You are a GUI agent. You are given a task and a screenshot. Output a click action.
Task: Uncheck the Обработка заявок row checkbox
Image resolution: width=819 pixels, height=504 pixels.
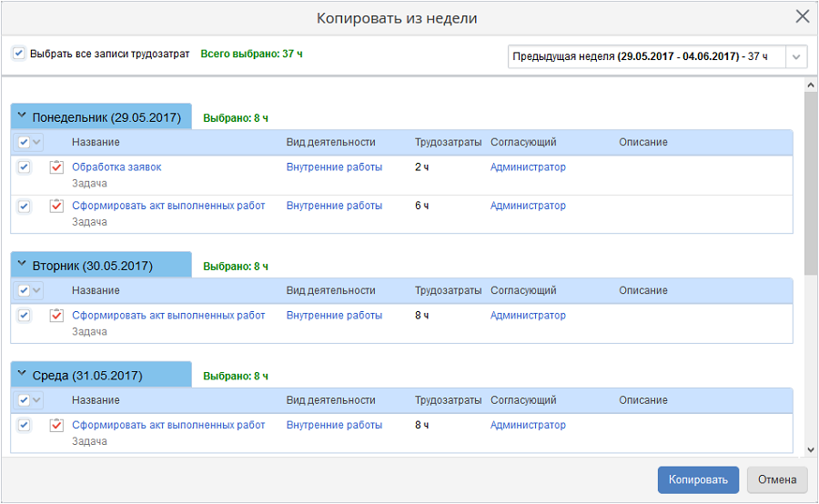25,167
